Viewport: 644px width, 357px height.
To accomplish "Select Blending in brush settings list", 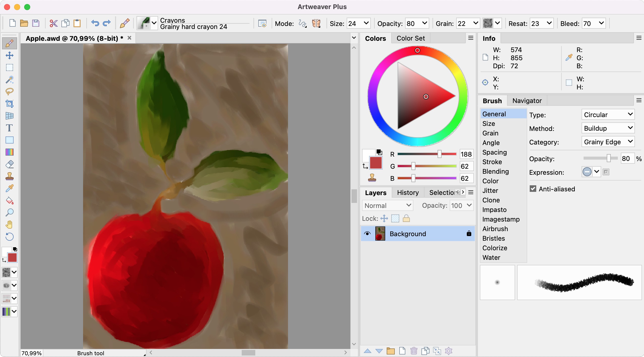I will click(495, 171).
